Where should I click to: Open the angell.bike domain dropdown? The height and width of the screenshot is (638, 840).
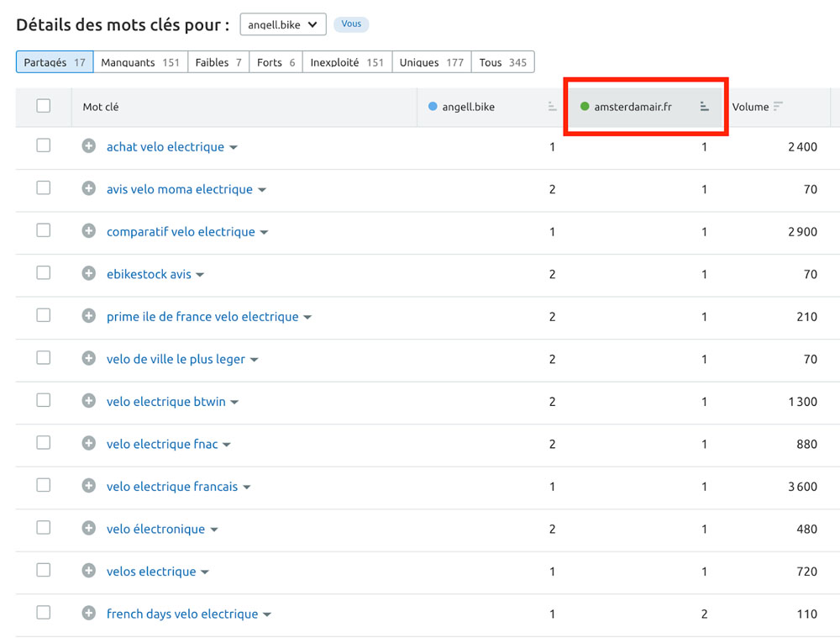point(283,24)
